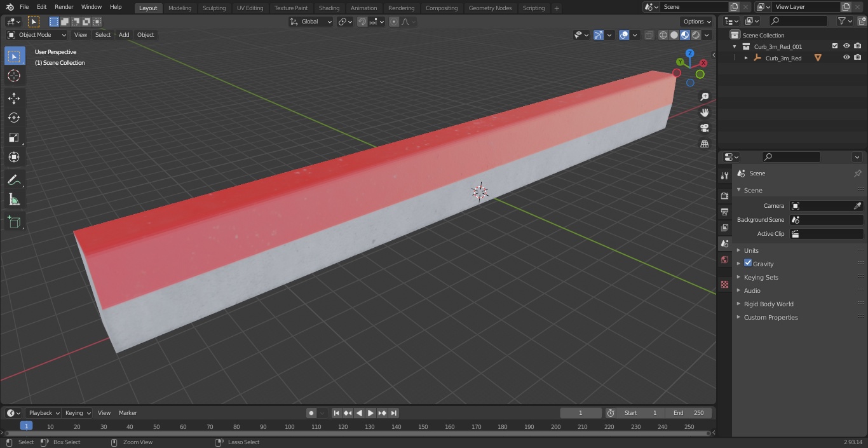This screenshot has width=868, height=448.
Task: Pin the Scene properties panel
Action: pos(857,173)
